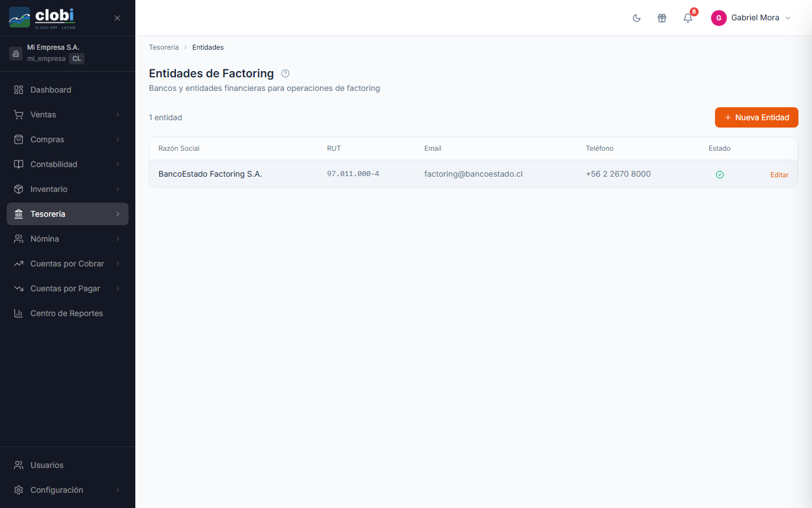
Task: Click RUT value 97.011.000-4
Action: click(x=353, y=174)
